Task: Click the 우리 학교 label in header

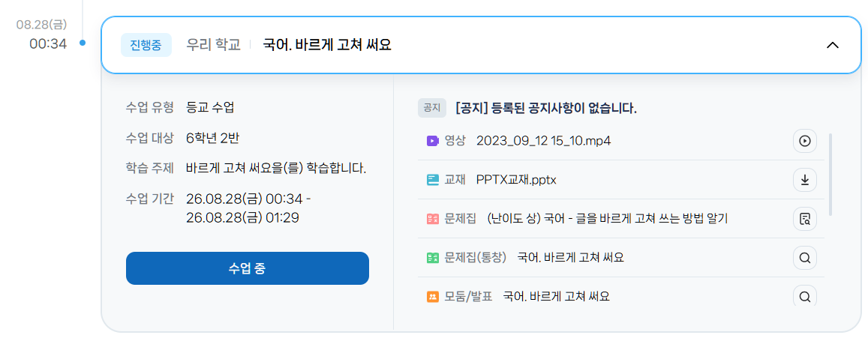Action: 213,45
